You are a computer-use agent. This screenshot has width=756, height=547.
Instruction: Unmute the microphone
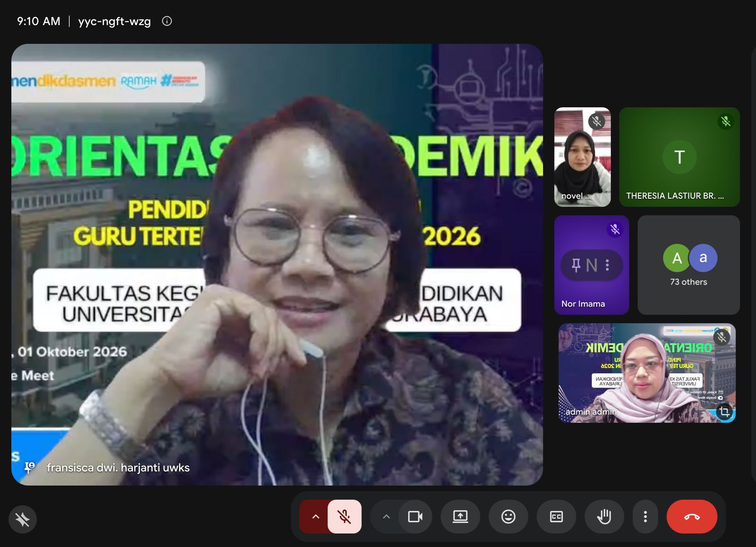(x=344, y=517)
